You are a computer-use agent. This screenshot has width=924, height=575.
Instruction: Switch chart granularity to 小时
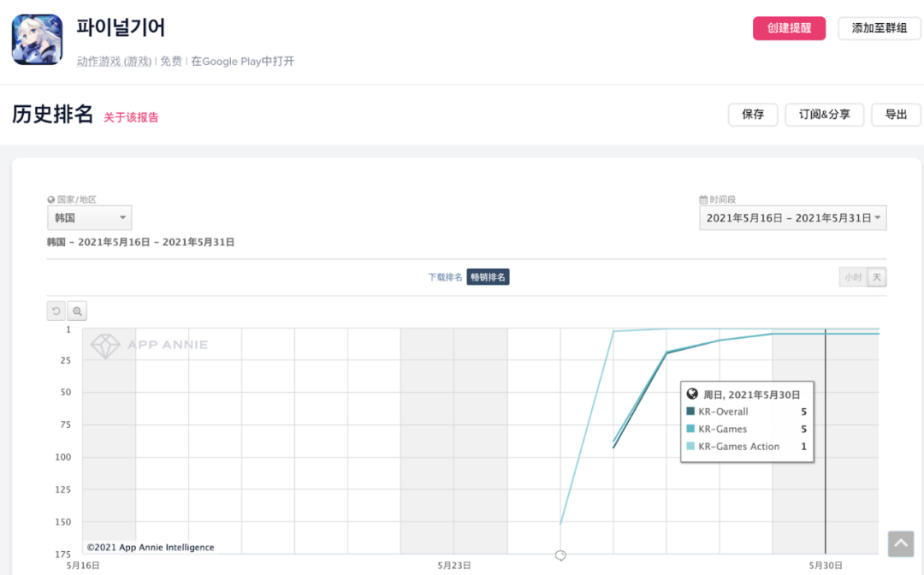pyautogui.click(x=853, y=277)
